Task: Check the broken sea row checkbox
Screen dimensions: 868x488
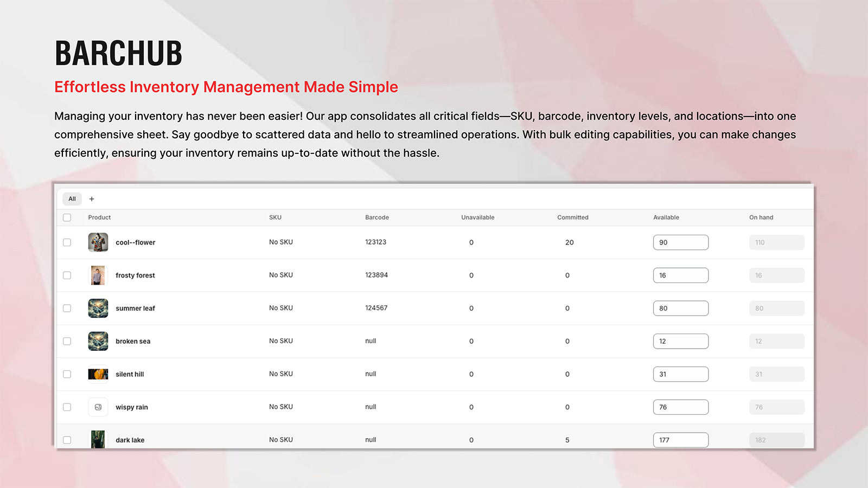Action: pyautogui.click(x=67, y=341)
